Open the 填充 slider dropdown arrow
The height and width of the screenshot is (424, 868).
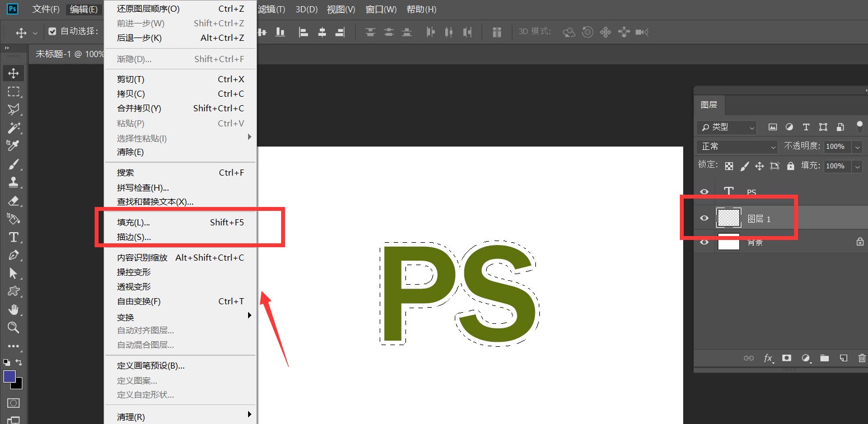tap(857, 166)
